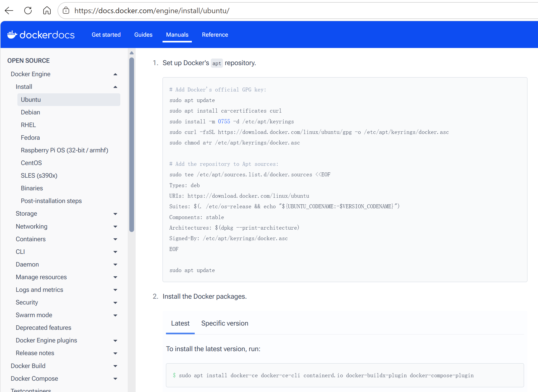Select the Latest install tab

[x=180, y=323]
